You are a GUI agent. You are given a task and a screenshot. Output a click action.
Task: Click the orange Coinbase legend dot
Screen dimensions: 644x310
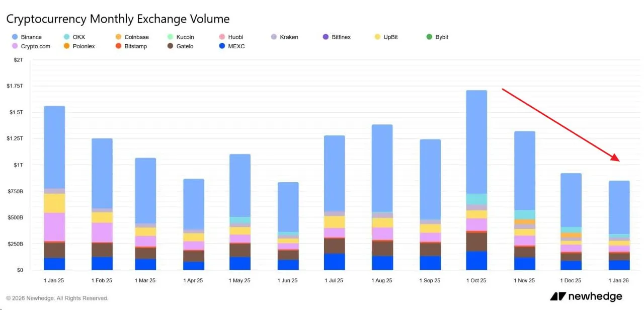(x=119, y=37)
